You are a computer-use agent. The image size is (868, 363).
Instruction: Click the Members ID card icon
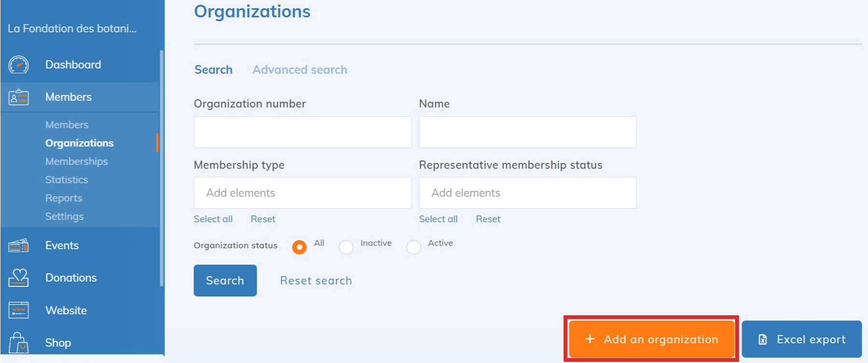point(19,97)
